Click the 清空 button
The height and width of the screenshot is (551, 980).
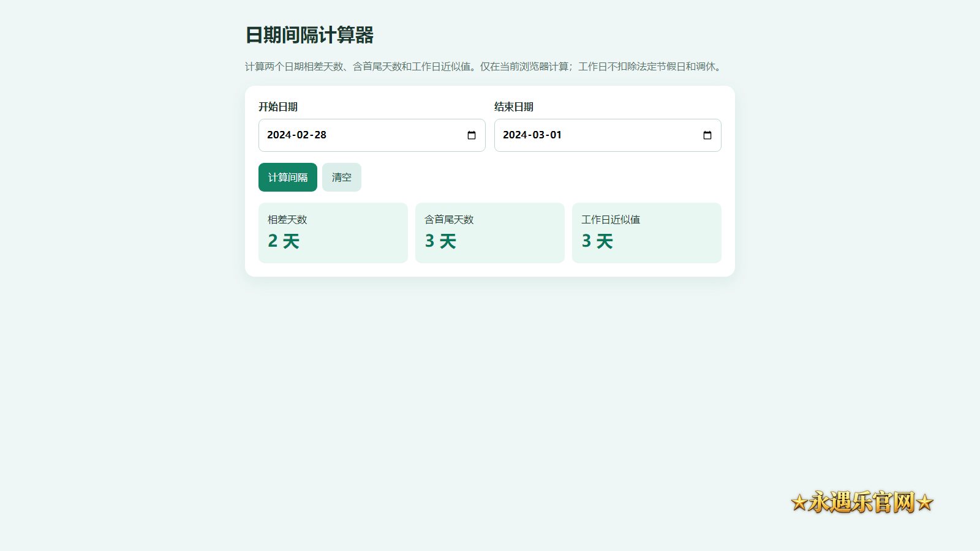[x=342, y=178]
